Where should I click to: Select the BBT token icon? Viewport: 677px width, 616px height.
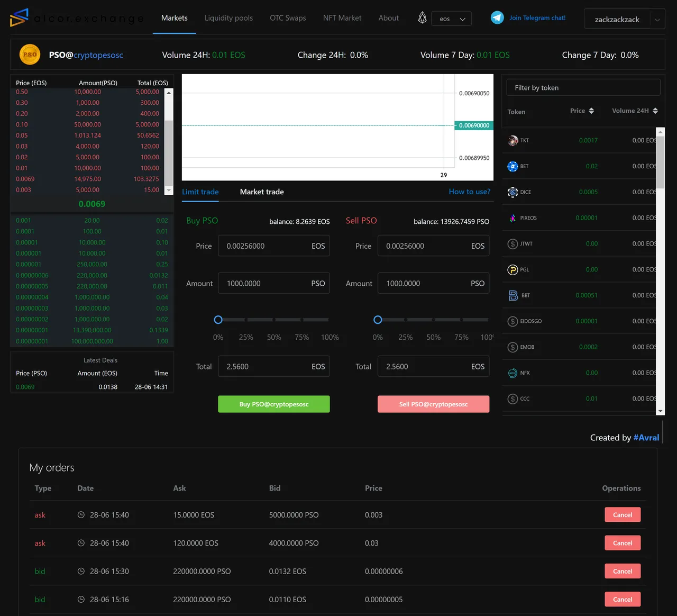(513, 295)
